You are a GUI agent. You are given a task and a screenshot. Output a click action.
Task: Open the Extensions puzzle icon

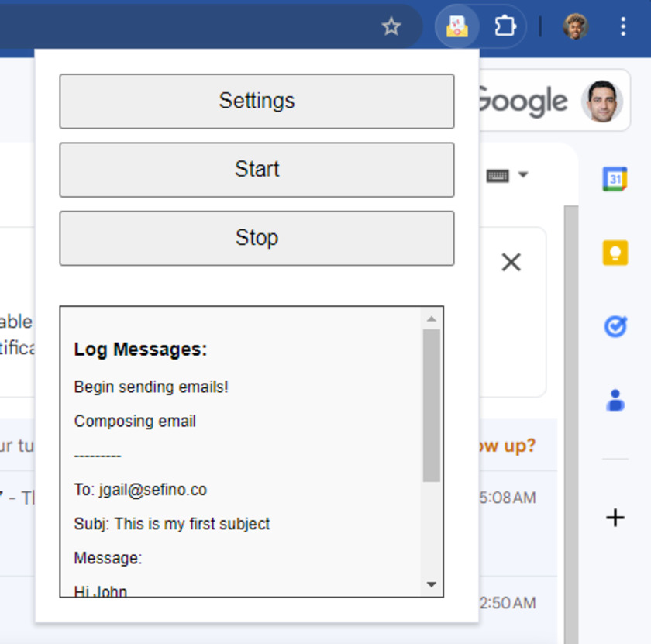click(x=505, y=26)
